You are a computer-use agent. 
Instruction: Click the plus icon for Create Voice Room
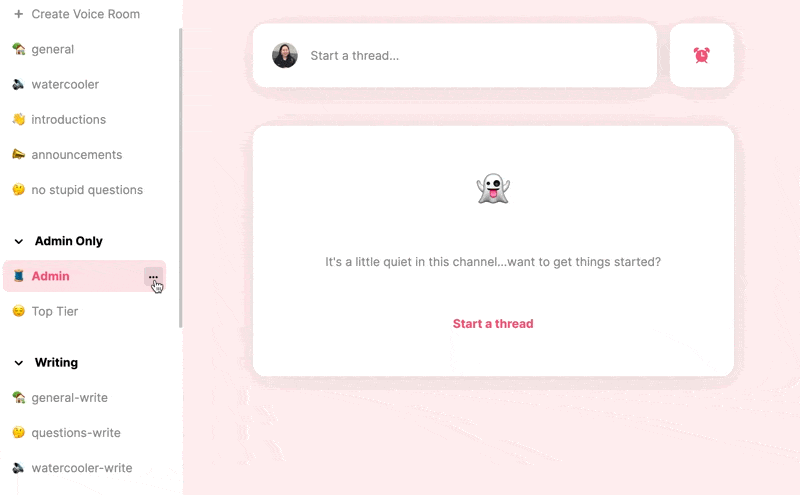(18, 14)
